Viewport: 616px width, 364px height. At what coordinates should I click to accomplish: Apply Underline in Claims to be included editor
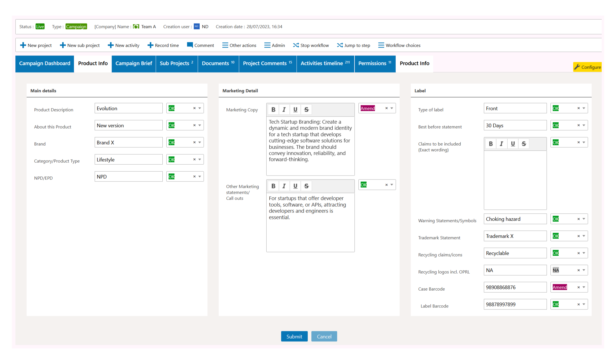coord(513,144)
